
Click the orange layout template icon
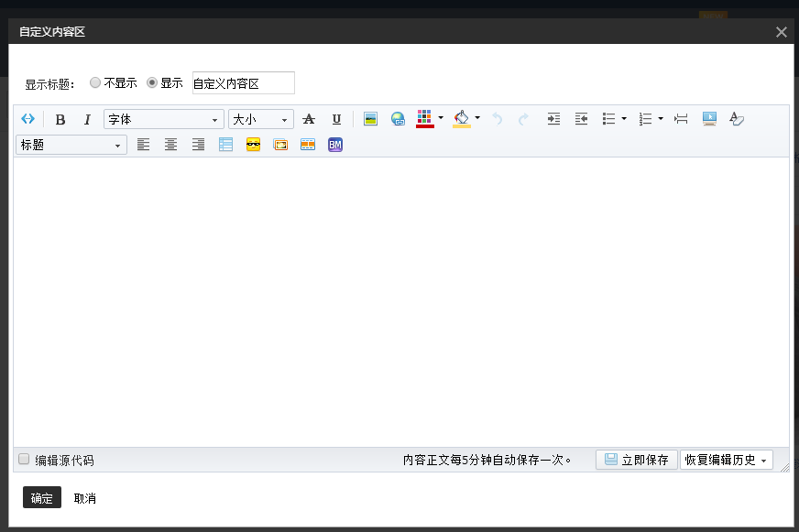pos(308,145)
